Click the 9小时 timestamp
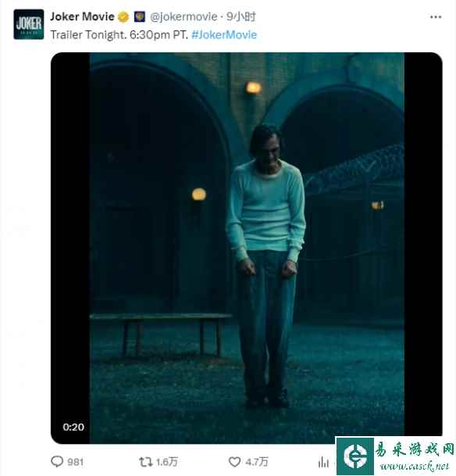The height and width of the screenshot is (476, 456). [x=241, y=16]
